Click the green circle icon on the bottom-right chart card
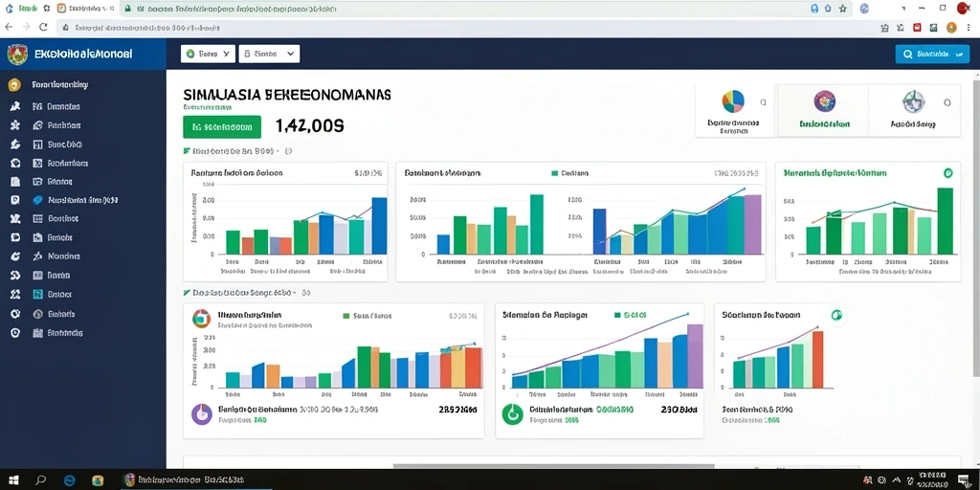 [x=836, y=315]
